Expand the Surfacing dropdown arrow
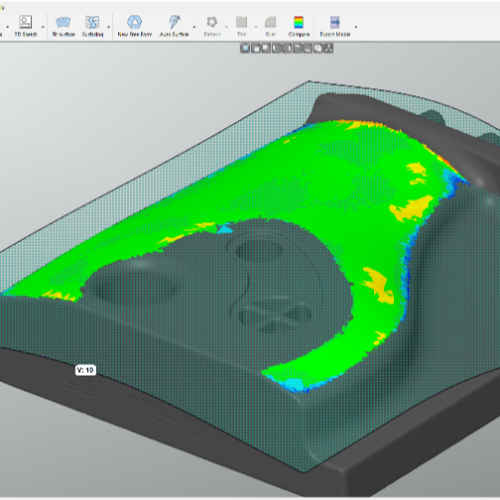This screenshot has height=500, width=500. [x=109, y=27]
